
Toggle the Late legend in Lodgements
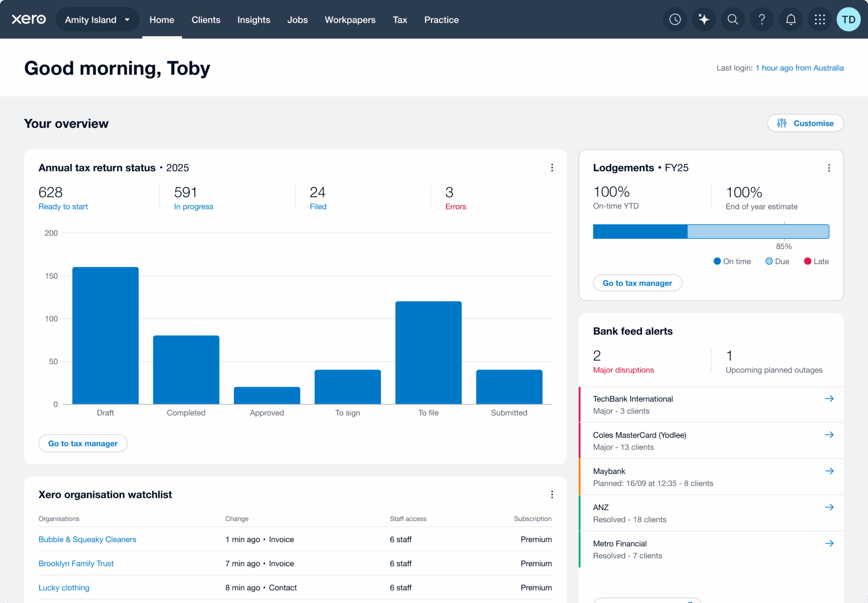tap(816, 261)
